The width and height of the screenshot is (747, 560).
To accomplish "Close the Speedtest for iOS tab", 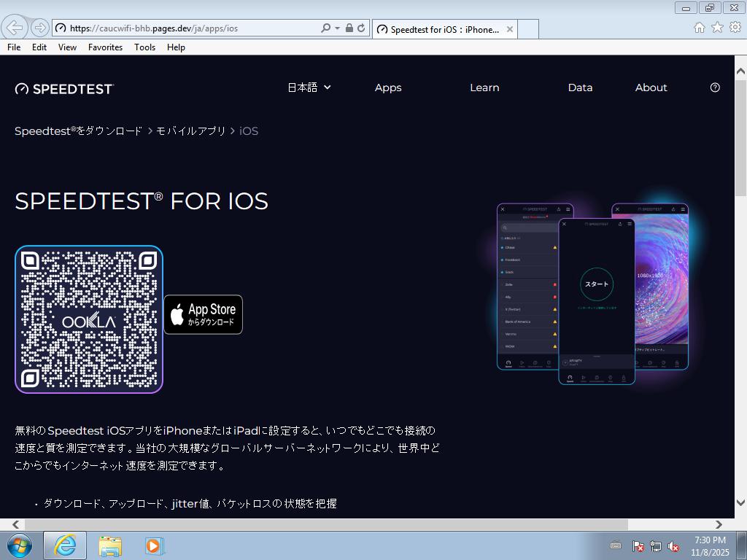I will click(510, 29).
